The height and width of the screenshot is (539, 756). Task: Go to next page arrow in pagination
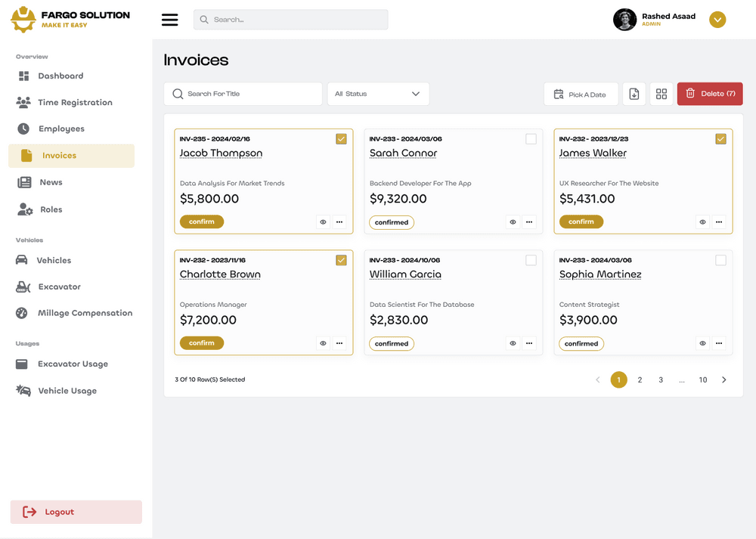(x=723, y=379)
